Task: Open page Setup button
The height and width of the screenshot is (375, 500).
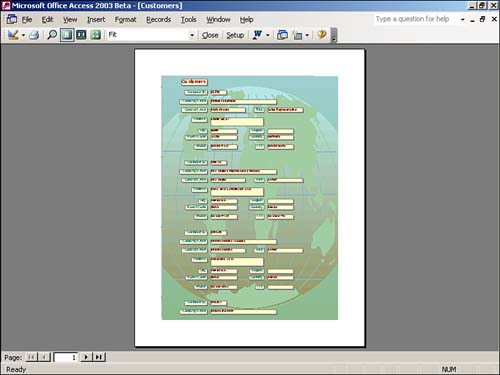Action: [235, 35]
